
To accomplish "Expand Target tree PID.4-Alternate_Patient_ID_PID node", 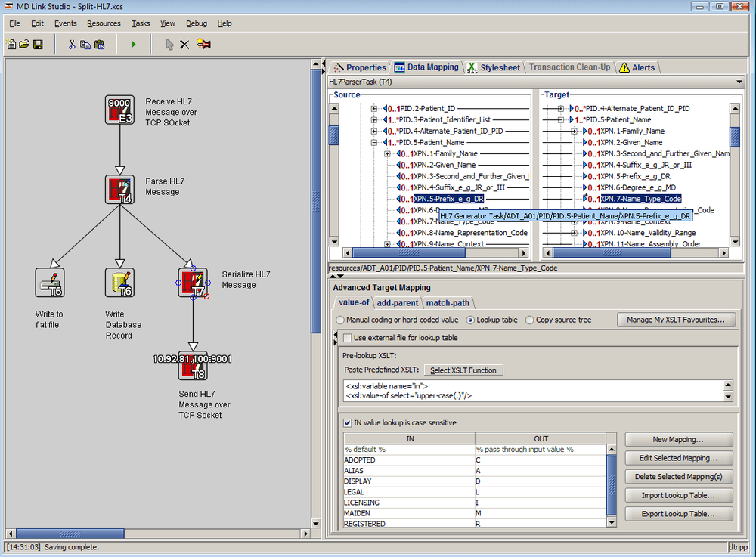I will 560,108.
